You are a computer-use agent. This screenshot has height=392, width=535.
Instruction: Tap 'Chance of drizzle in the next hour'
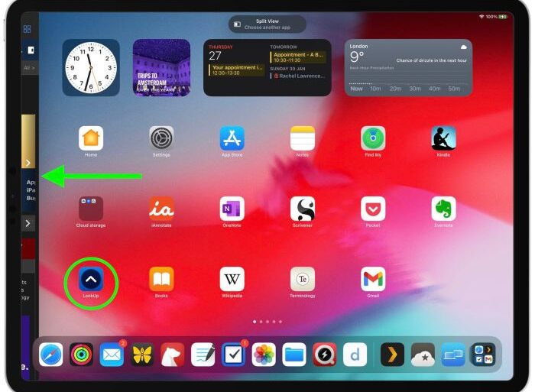click(431, 60)
